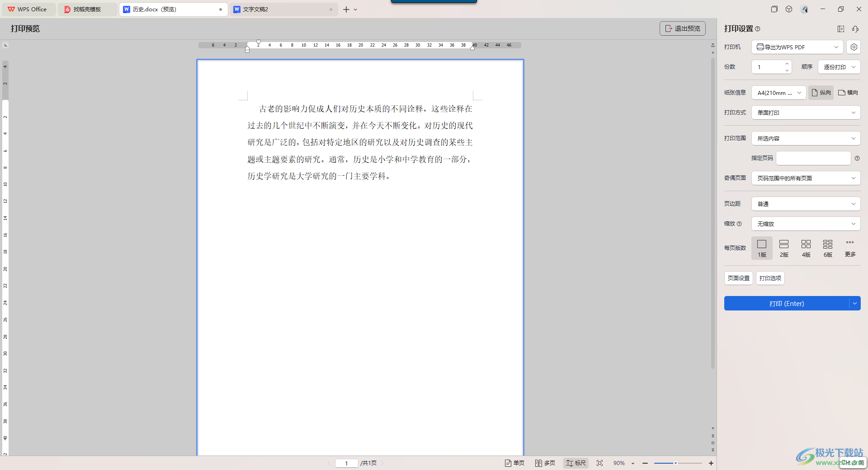Click the right indent marker on ruler

pyautogui.click(x=472, y=47)
